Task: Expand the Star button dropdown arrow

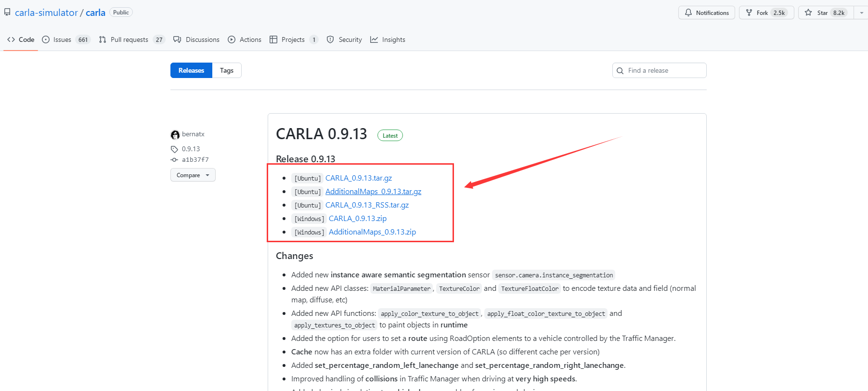Action: (861, 13)
